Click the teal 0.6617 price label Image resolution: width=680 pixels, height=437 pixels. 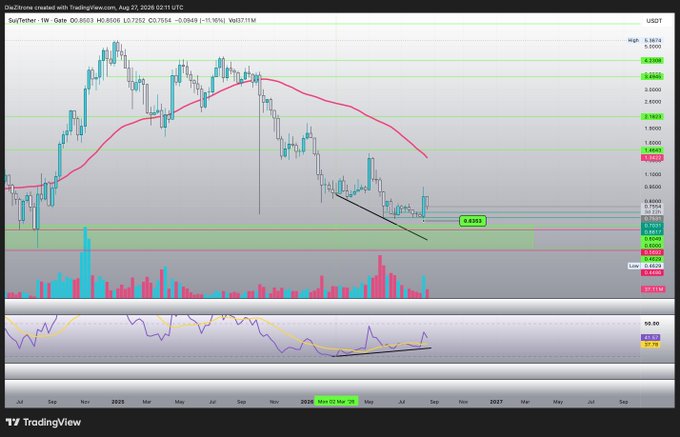pos(652,232)
